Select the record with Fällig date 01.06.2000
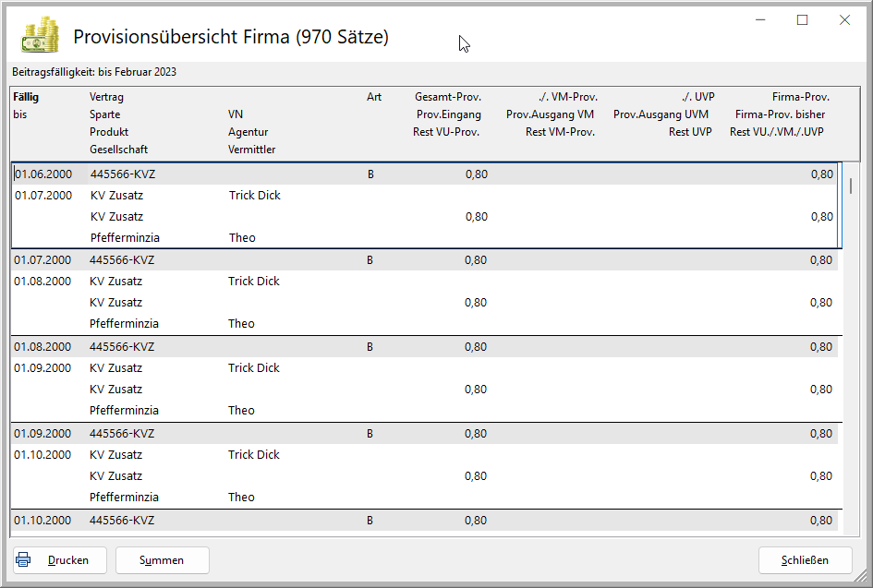Screen dimensions: 873x588 point(42,174)
